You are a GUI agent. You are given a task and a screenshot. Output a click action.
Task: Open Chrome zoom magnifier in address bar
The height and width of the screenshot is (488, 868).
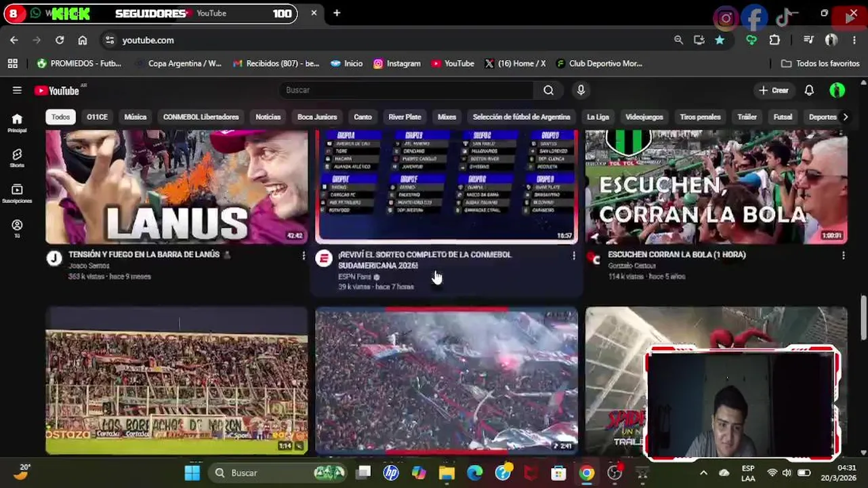(678, 40)
